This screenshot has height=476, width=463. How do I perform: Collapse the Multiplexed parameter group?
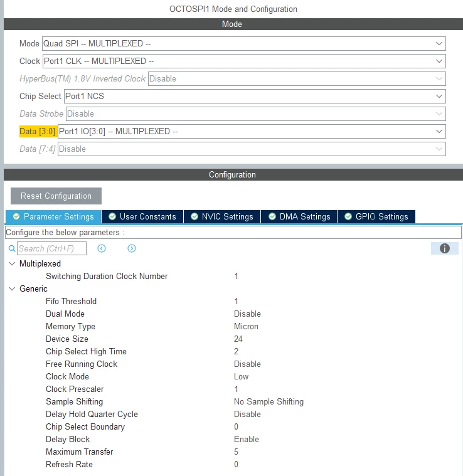[x=12, y=263]
